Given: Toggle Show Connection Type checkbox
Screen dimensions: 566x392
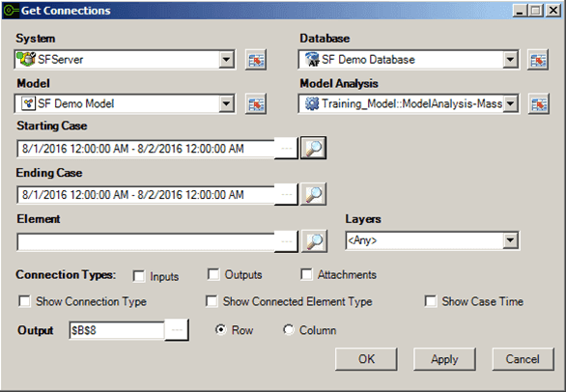Looking at the screenshot, I should click(x=24, y=301).
